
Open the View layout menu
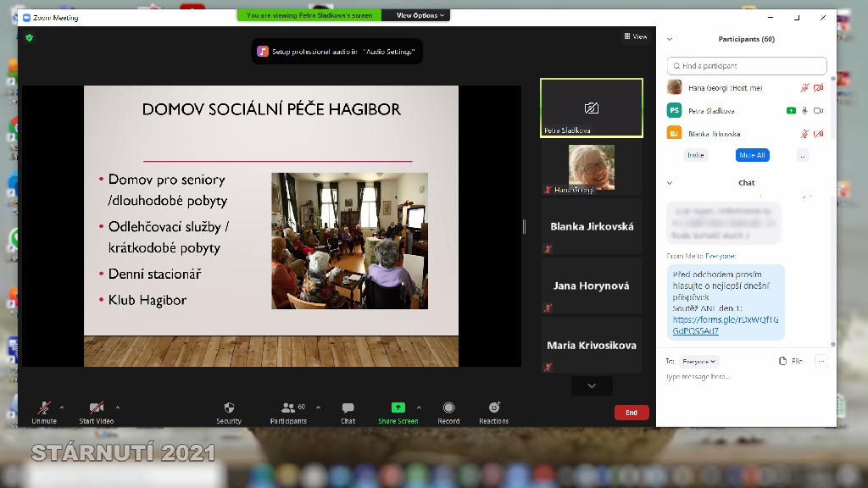pyautogui.click(x=636, y=36)
